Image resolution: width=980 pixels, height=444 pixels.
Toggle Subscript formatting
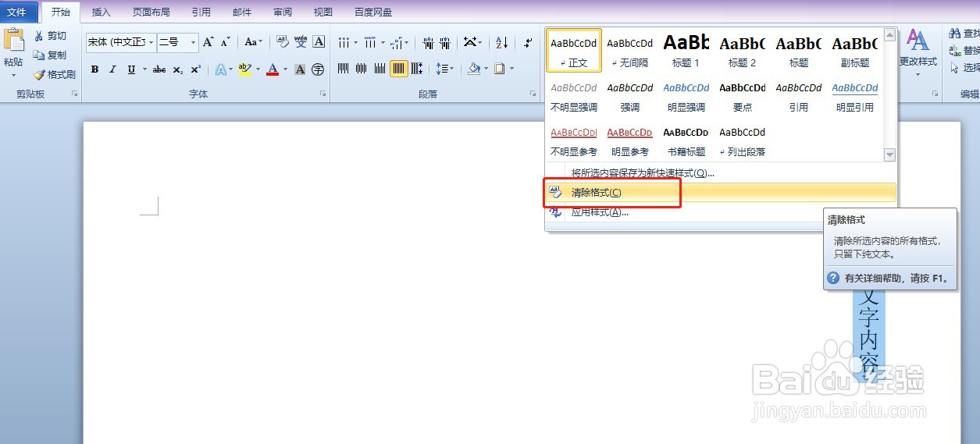click(x=178, y=69)
